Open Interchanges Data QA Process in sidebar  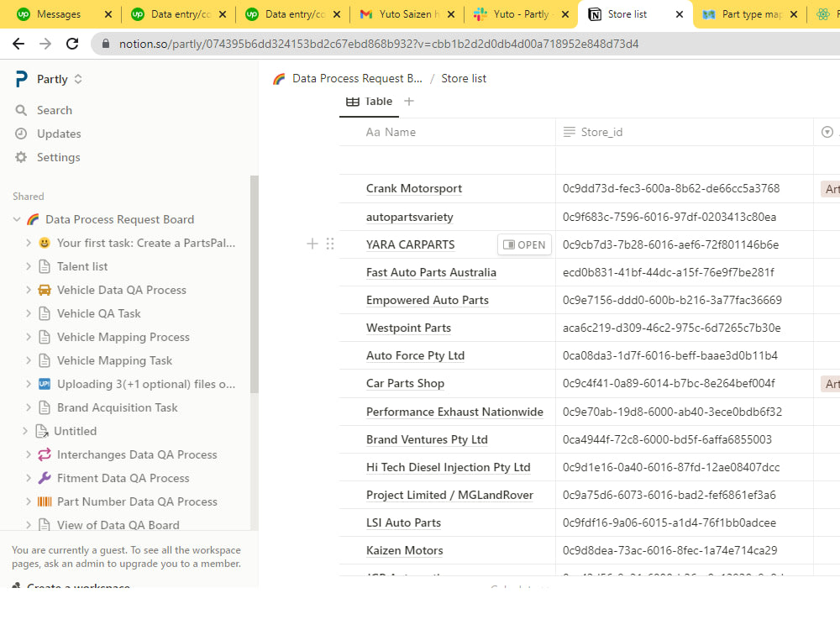(x=137, y=454)
